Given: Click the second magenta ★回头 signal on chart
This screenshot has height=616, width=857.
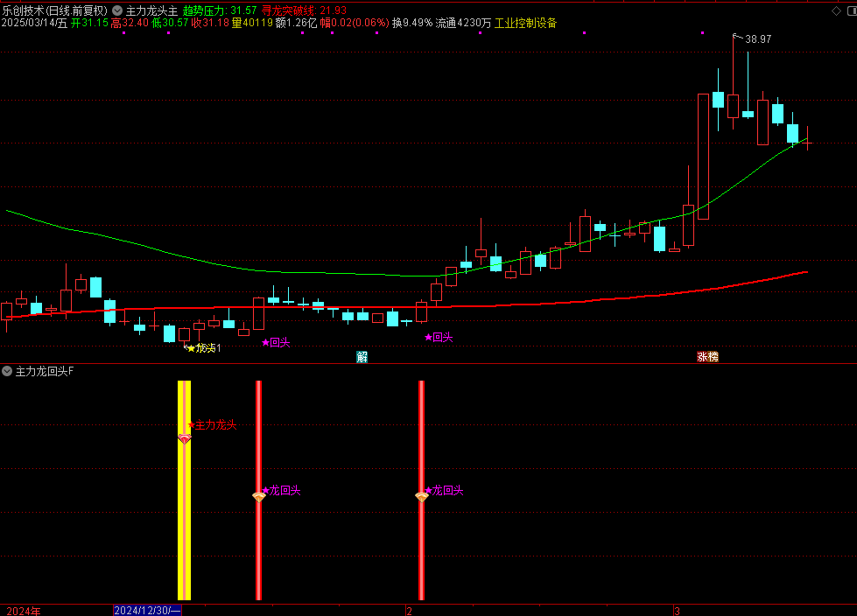Looking at the screenshot, I should tap(439, 337).
